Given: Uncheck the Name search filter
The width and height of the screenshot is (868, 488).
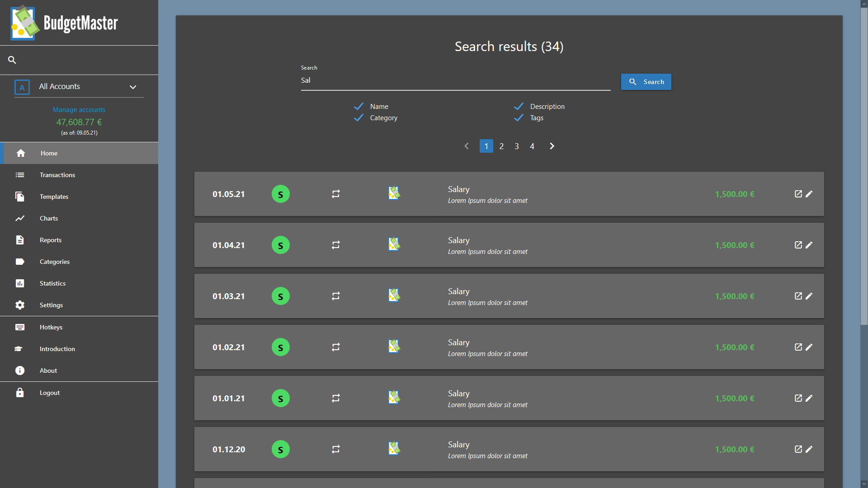Looking at the screenshot, I should click(x=359, y=106).
